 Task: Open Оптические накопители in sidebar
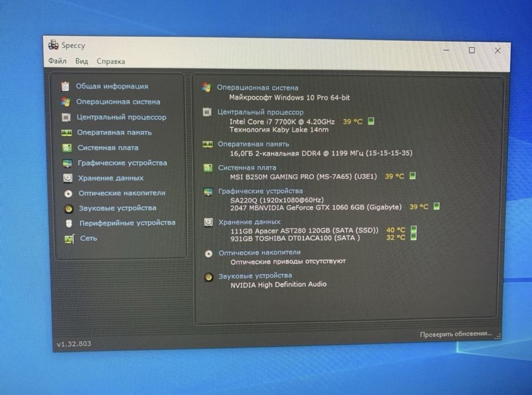click(x=122, y=193)
